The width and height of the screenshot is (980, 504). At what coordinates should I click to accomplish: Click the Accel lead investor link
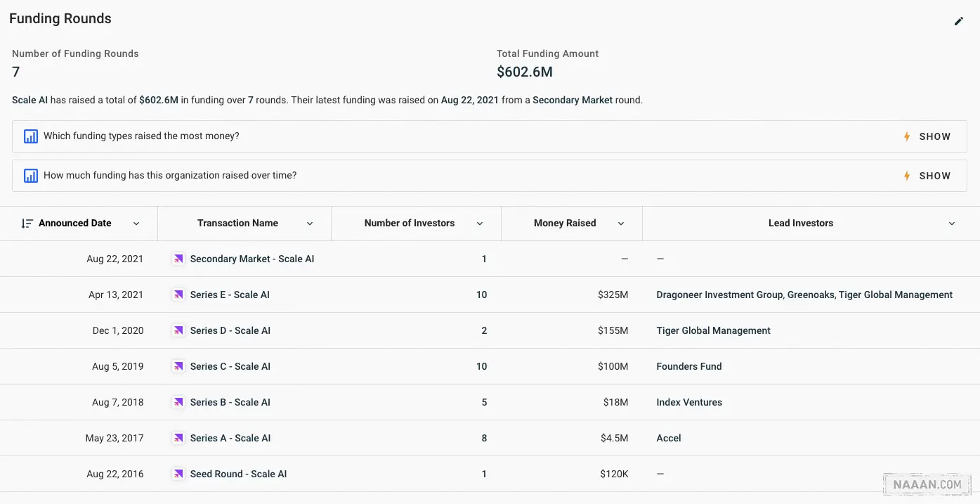(x=668, y=439)
